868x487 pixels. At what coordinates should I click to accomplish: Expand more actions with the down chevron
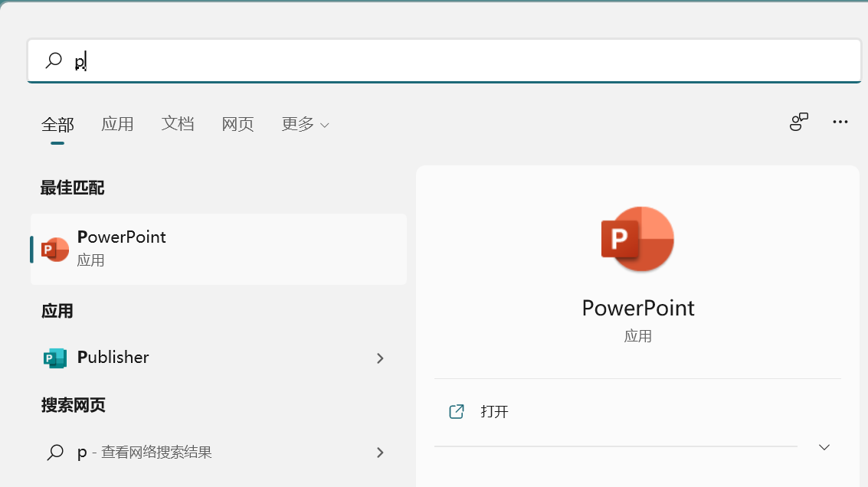(x=824, y=446)
